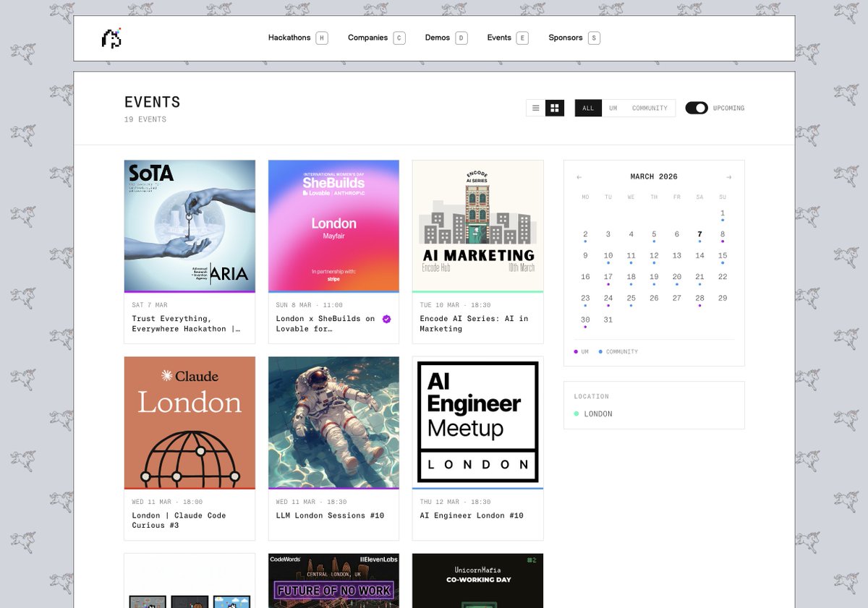Screen dimensions: 868x608
Task: Toggle the Upcoming events switch
Action: [x=697, y=108]
